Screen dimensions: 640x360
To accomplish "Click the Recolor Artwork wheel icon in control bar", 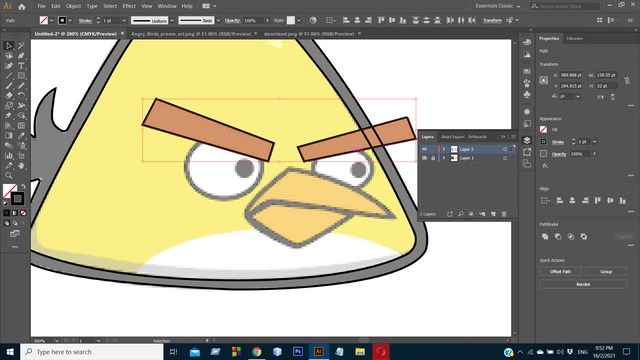I will coord(313,20).
